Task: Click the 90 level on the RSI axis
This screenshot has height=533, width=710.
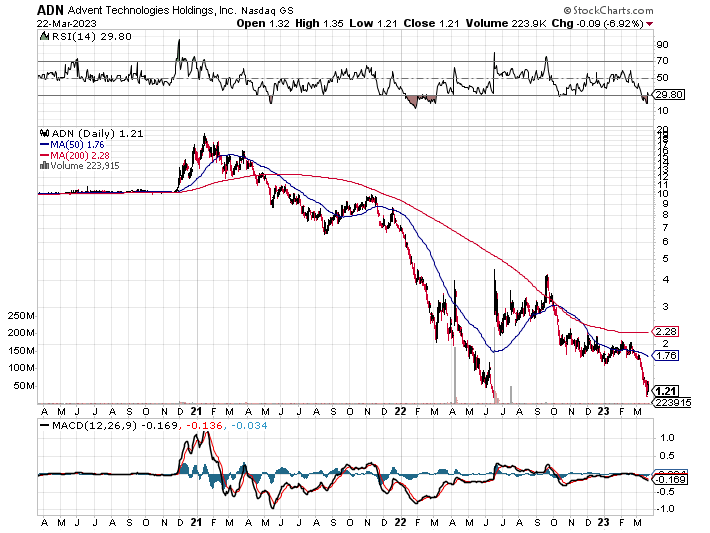Action: pyautogui.click(x=662, y=44)
